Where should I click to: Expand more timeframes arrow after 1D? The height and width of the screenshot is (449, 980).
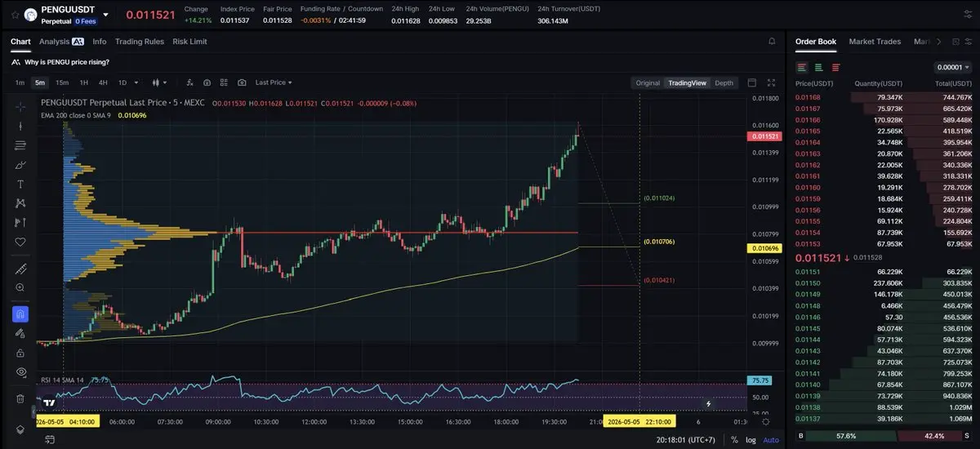coord(136,82)
